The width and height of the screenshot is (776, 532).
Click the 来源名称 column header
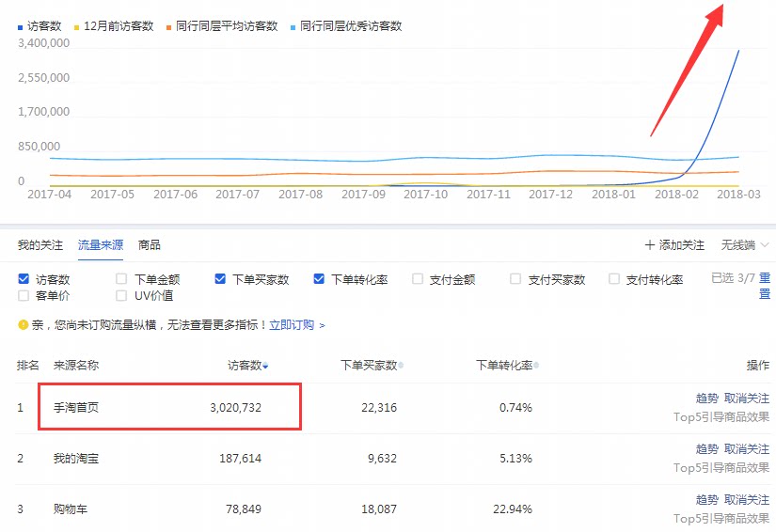(x=76, y=366)
